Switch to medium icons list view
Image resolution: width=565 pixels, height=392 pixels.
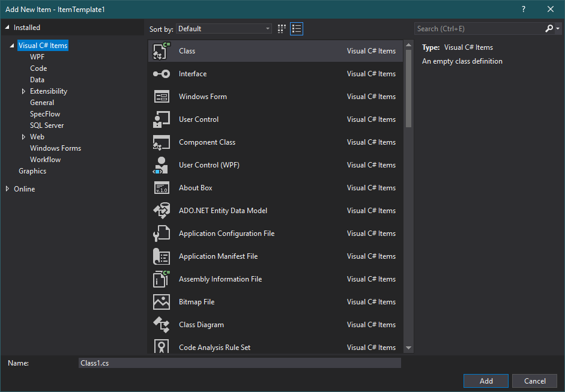pyautogui.click(x=297, y=29)
